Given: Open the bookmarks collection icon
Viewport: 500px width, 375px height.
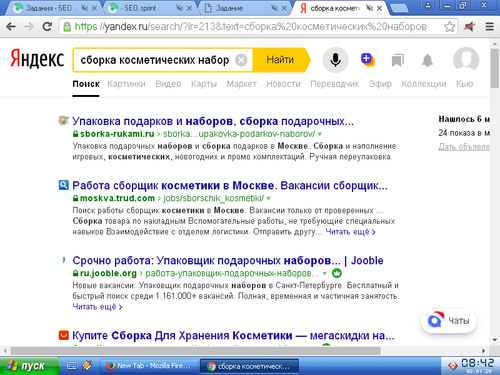Looking at the screenshot, I should point(398,60).
